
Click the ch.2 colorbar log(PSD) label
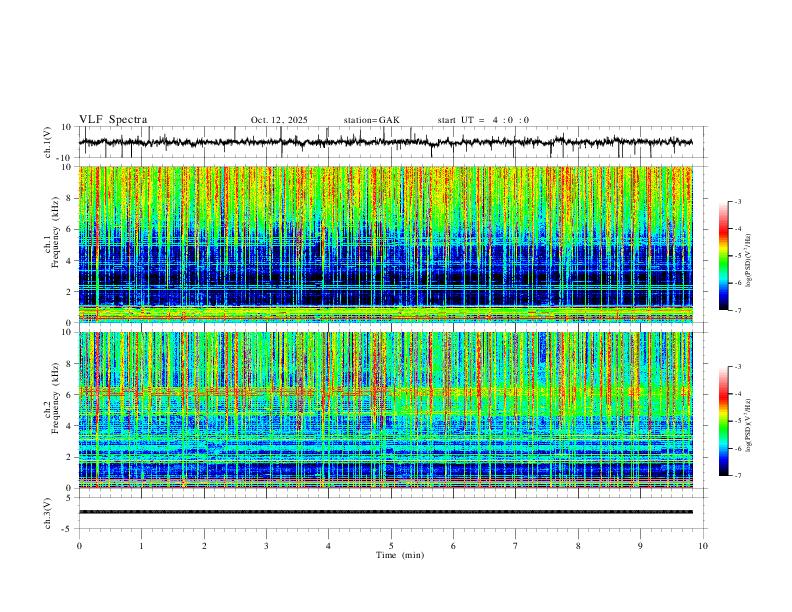749,426
